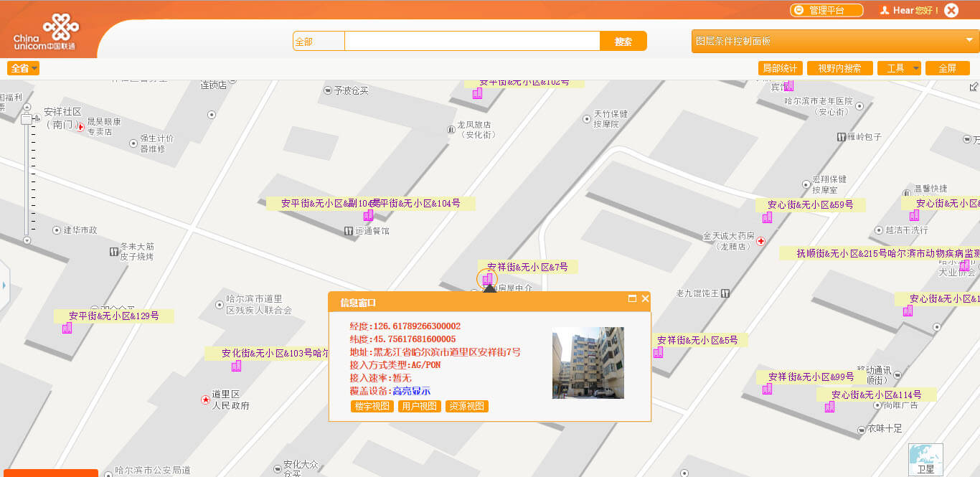Click the Hear 您好 user icon

pyautogui.click(x=885, y=10)
